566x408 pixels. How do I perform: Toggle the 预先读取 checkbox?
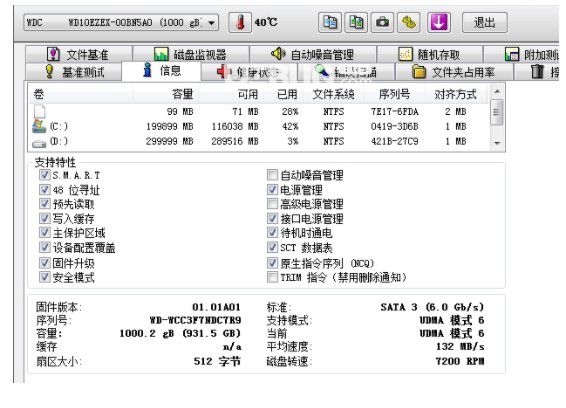click(44, 204)
